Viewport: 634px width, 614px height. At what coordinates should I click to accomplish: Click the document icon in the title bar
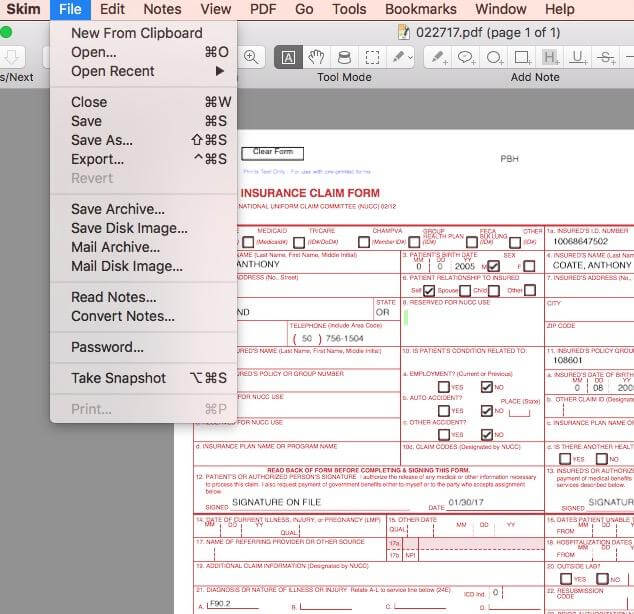tap(404, 32)
